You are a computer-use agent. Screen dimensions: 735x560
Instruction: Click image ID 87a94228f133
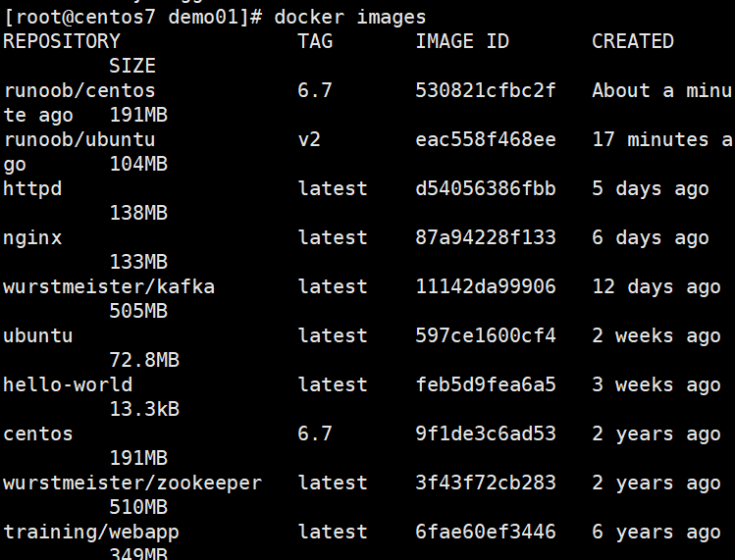click(x=486, y=237)
